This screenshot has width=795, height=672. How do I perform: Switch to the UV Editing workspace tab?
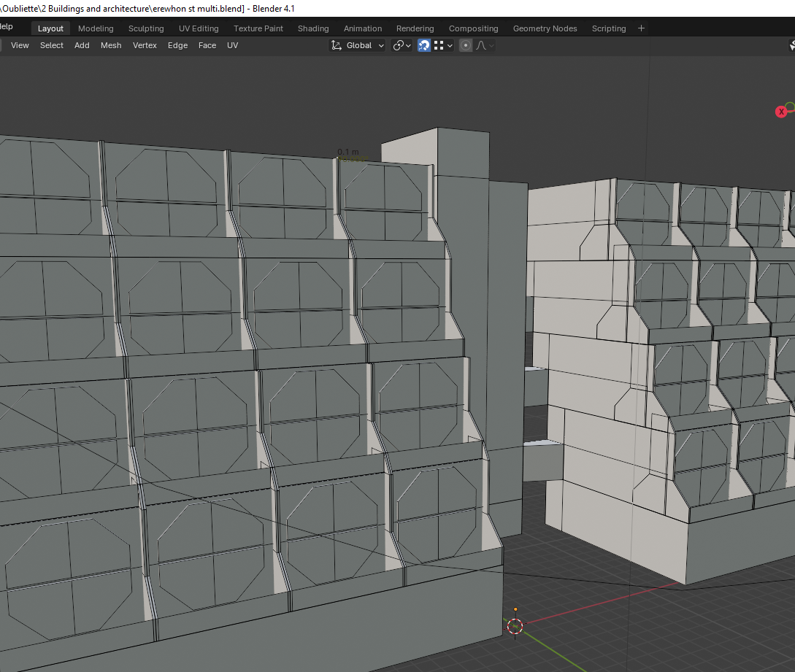click(x=199, y=28)
